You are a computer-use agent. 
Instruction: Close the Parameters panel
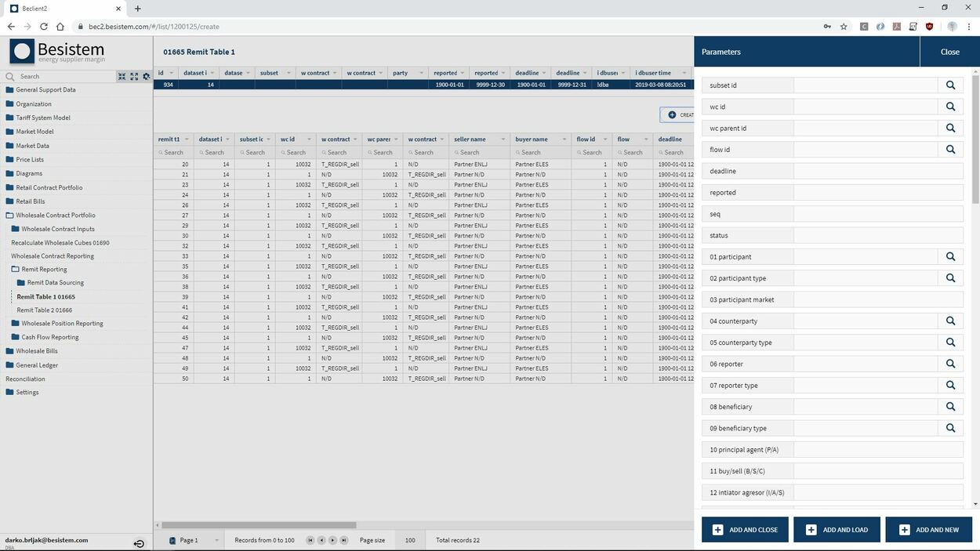point(949,52)
